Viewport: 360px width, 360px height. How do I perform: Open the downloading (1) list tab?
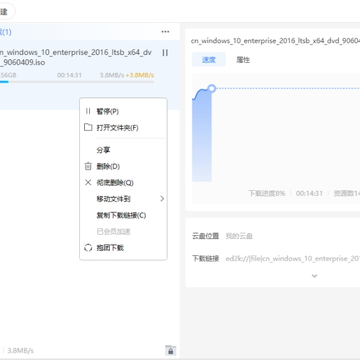(x=5, y=32)
